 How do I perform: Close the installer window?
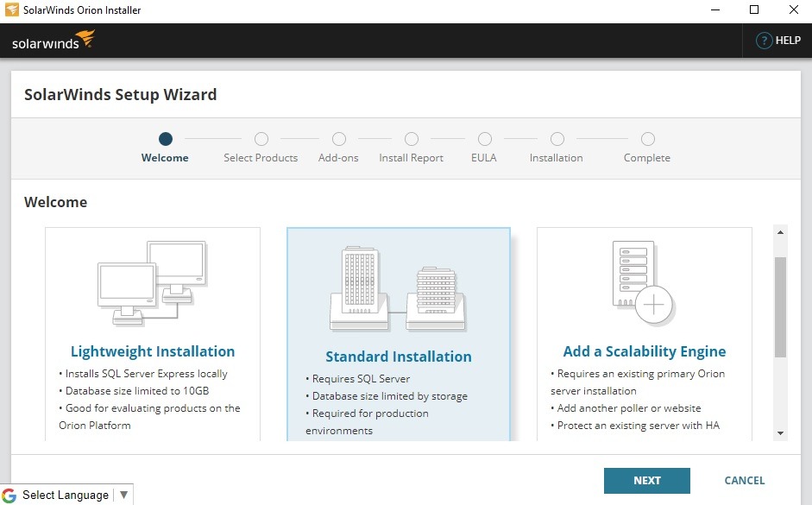[x=793, y=9]
